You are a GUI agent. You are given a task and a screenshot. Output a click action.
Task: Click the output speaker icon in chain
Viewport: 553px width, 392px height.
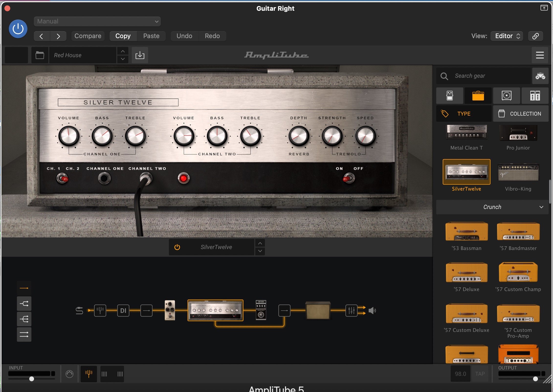(372, 311)
